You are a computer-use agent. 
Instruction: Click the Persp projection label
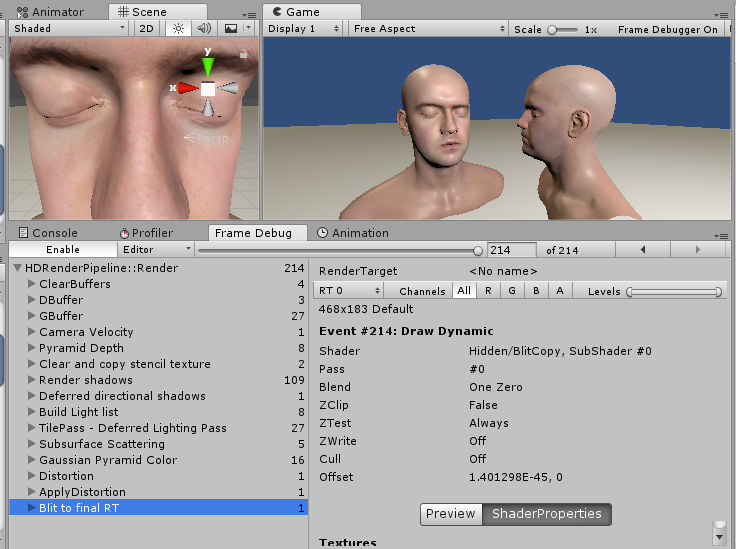point(206,138)
